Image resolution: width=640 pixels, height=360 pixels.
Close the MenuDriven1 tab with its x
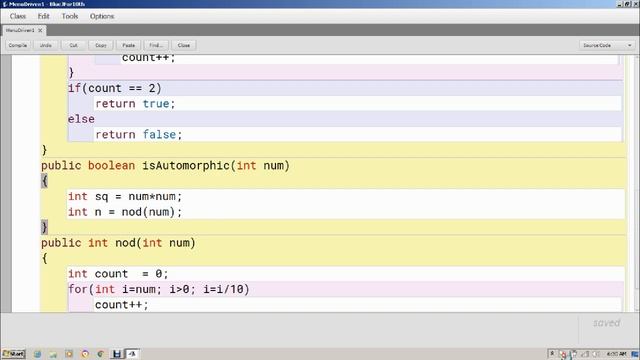point(40,30)
